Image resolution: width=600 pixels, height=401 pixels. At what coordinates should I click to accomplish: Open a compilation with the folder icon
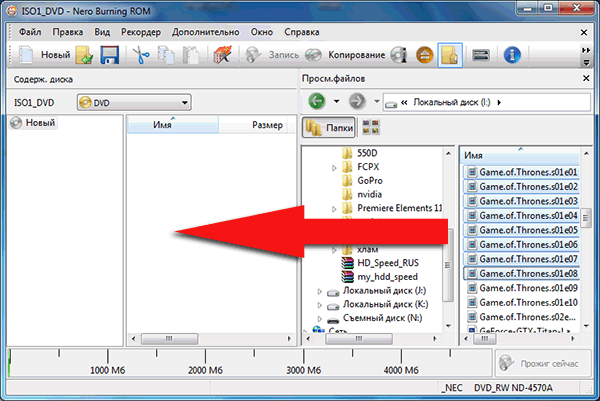click(84, 55)
